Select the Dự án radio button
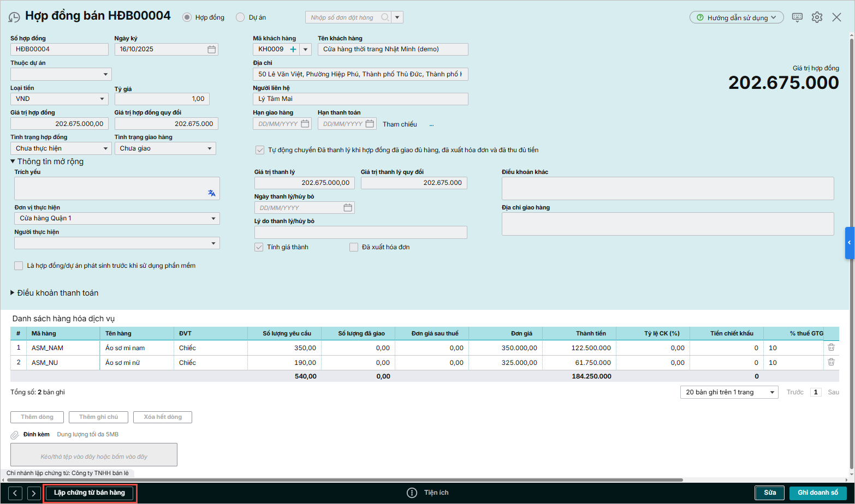The width and height of the screenshot is (855, 504). pyautogui.click(x=240, y=17)
